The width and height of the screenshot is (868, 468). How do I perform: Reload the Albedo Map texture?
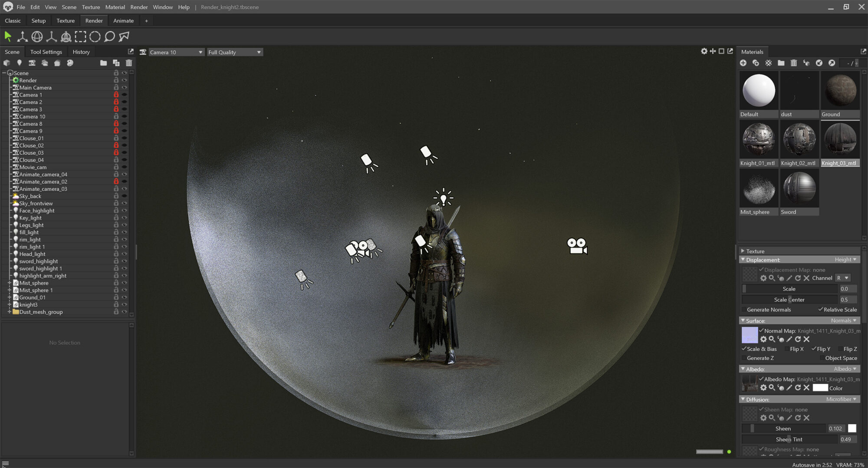[x=798, y=388]
